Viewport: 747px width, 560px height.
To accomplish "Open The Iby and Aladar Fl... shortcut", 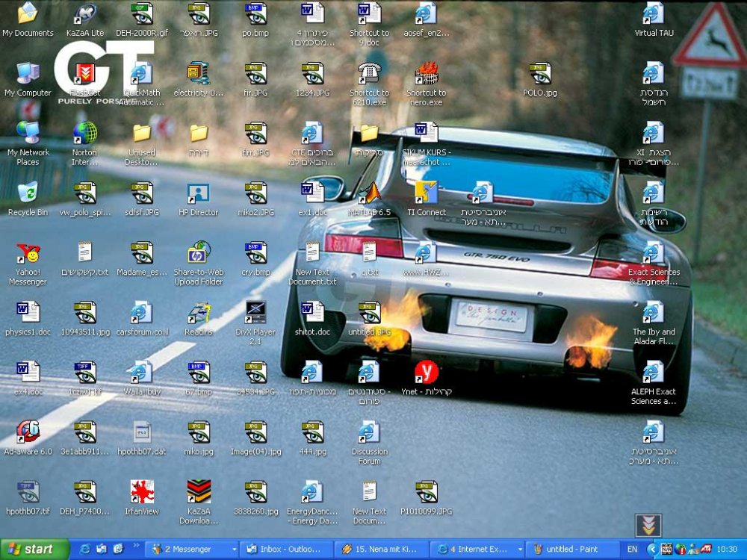I will 653,312.
